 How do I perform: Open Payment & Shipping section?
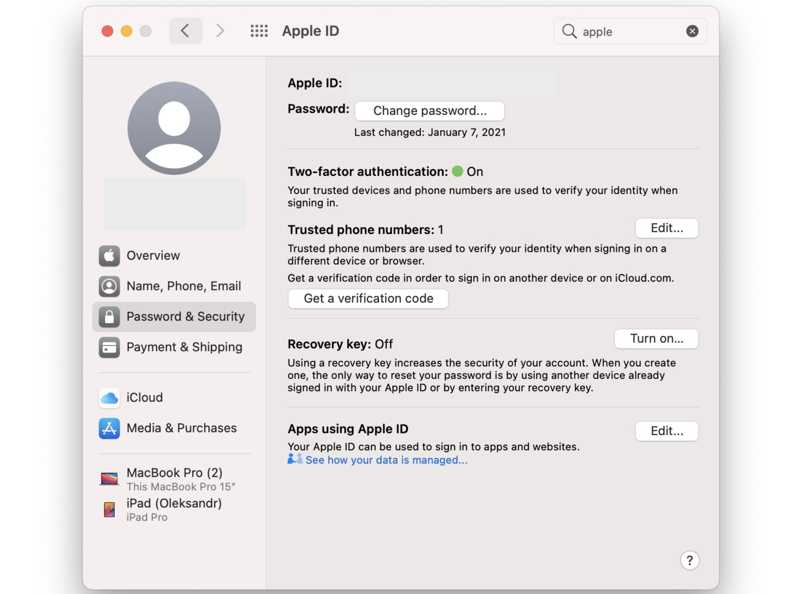pyautogui.click(x=174, y=348)
